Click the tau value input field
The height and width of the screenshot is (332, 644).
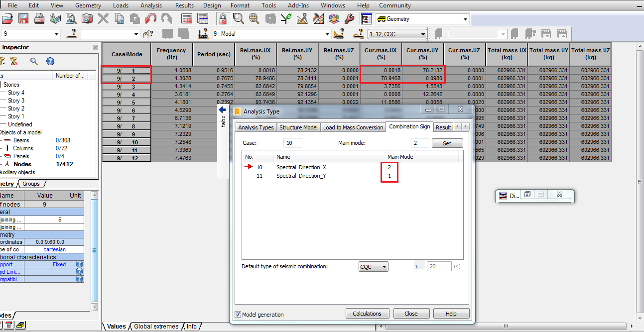[438, 266]
